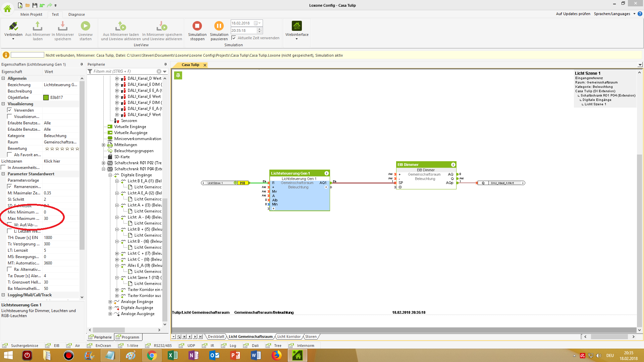The width and height of the screenshot is (644, 362).
Task: Click the Klick hier Lichtszenen button
Action: (x=52, y=161)
